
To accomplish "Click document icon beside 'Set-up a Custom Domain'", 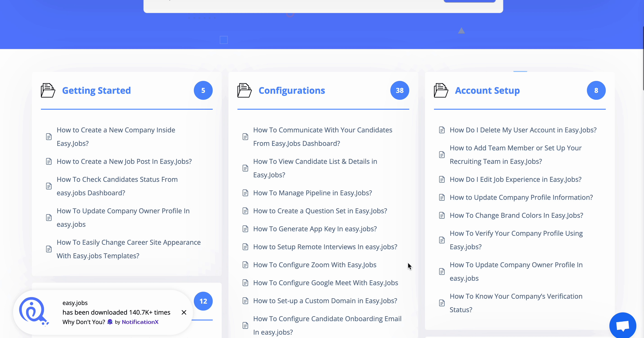I will pos(245,301).
